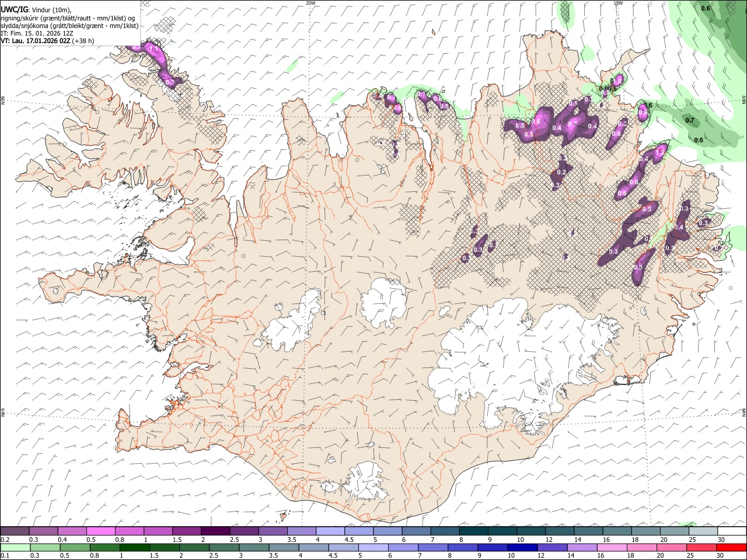This screenshot has height=560, width=747.
Task: Click the white Mýrdalsjökull glacier near south coast
Action: pos(366,481)
